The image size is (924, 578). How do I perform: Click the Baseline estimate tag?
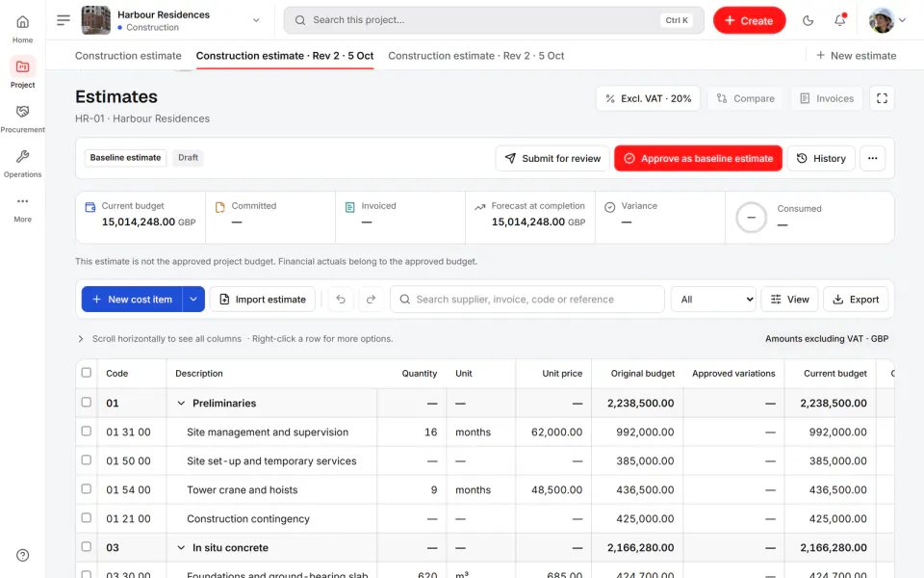pos(125,157)
